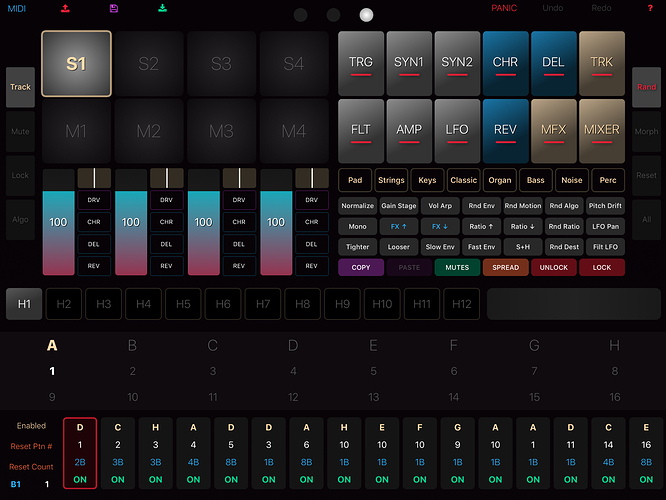Select the Mute mode button

click(20, 132)
